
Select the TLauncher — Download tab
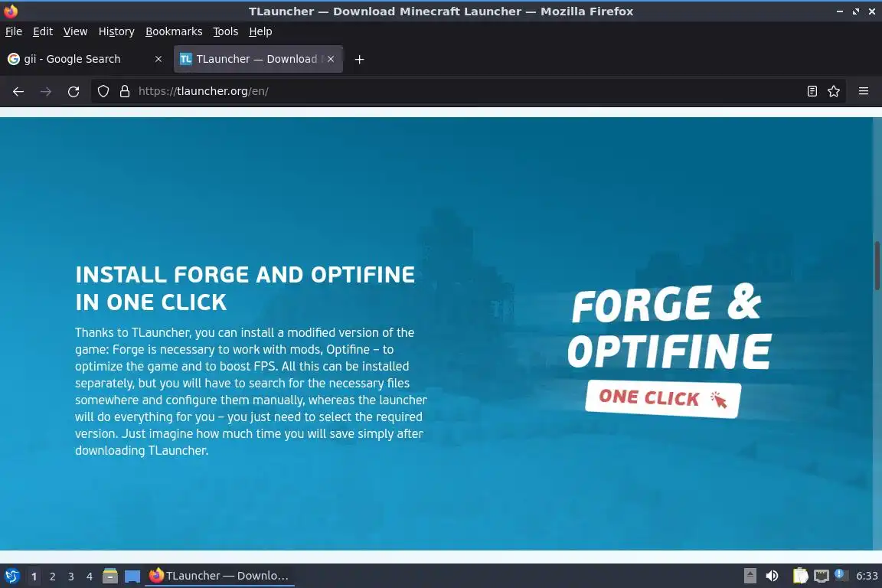click(x=258, y=59)
